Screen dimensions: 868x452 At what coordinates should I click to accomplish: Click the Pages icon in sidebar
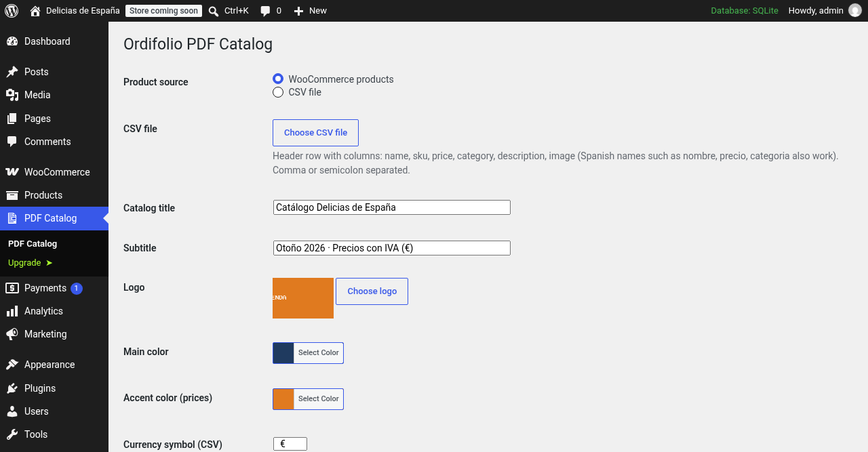tap(12, 119)
